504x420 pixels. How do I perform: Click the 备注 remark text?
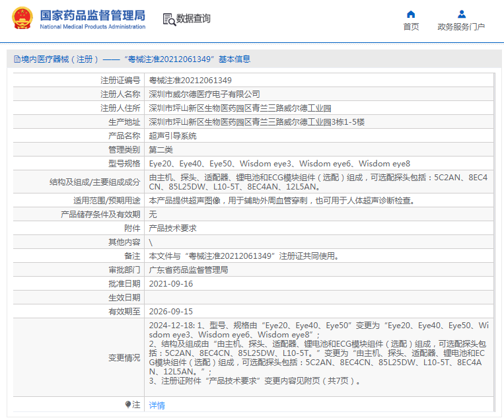[244, 256]
